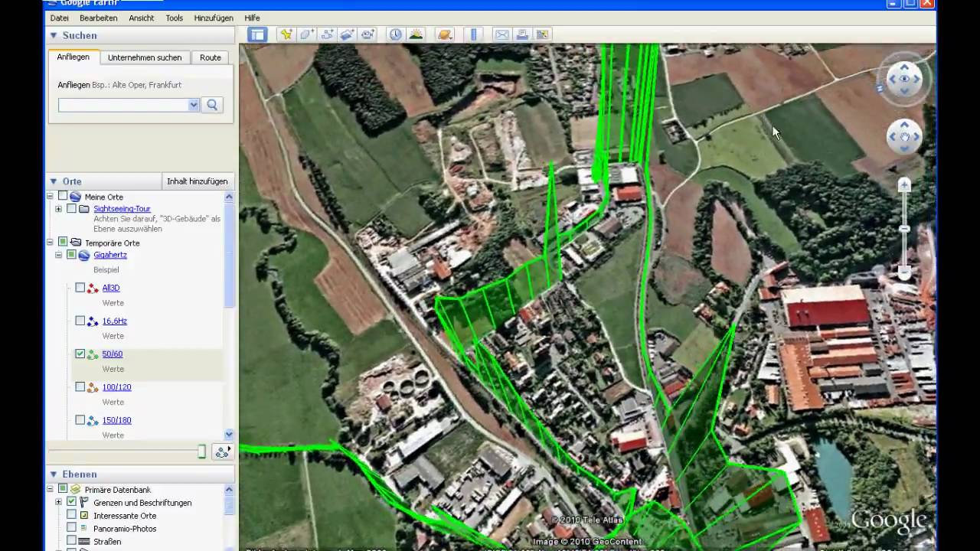The height and width of the screenshot is (551, 980).
Task: Open the Tools menu
Action: coord(175,18)
